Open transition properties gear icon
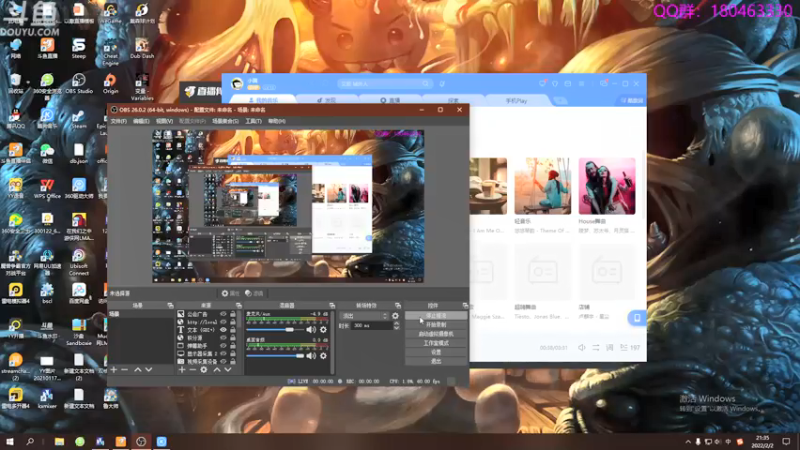Screen dimensions: 800x450 (x=395, y=316)
